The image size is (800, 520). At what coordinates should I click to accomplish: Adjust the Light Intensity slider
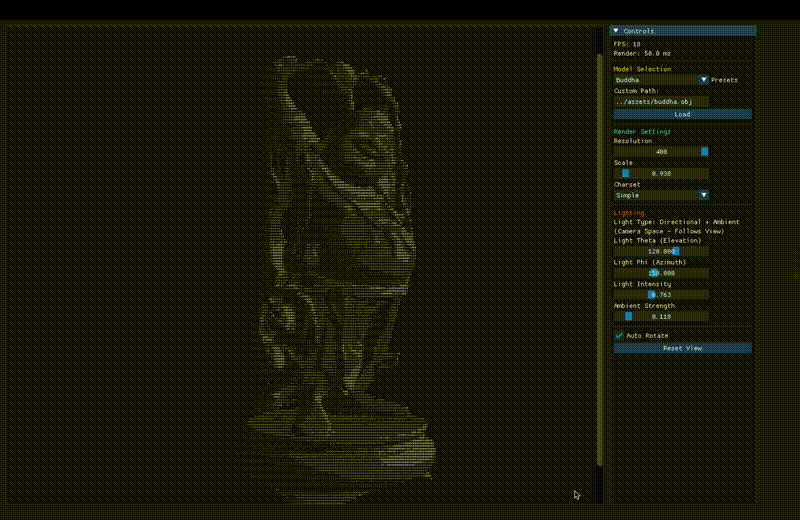[661, 294]
